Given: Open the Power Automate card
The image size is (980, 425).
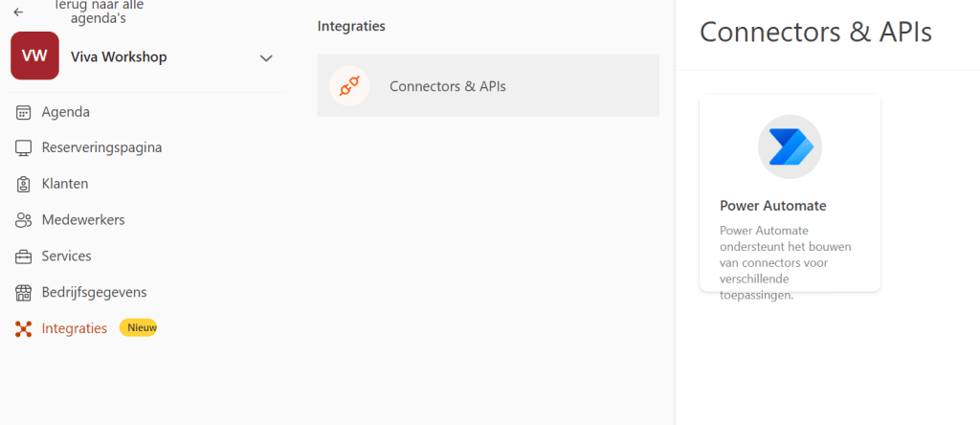Looking at the screenshot, I should 790,206.
